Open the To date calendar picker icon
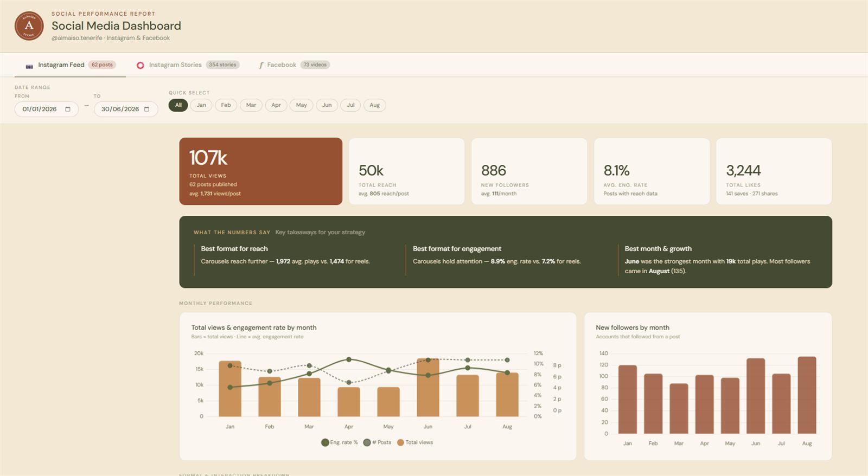Image resolution: width=868 pixels, height=476 pixels. tap(146, 109)
